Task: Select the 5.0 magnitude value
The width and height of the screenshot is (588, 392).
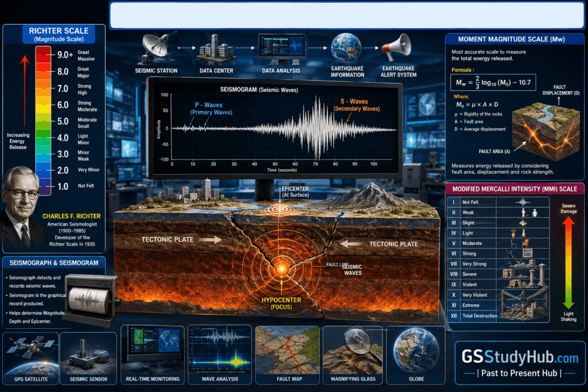Action: pyautogui.click(x=63, y=122)
